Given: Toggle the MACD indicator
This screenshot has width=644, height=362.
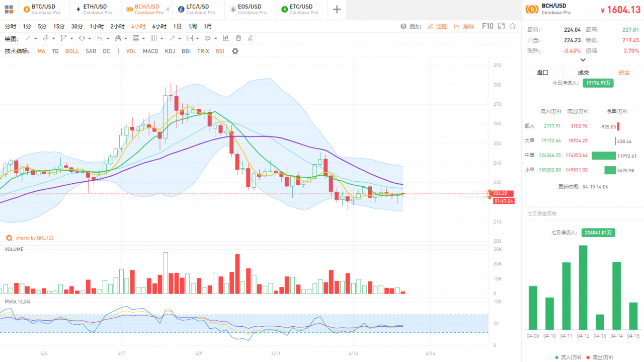Looking at the screenshot, I should click(150, 51).
